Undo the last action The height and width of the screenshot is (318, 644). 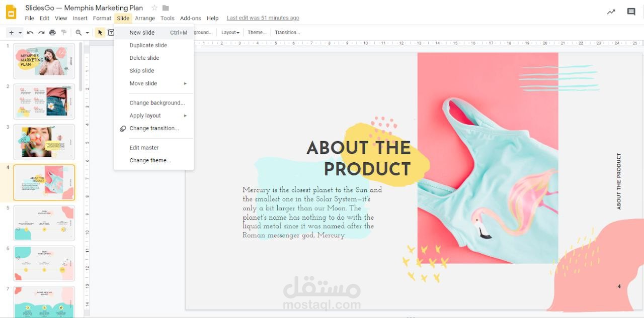click(30, 33)
